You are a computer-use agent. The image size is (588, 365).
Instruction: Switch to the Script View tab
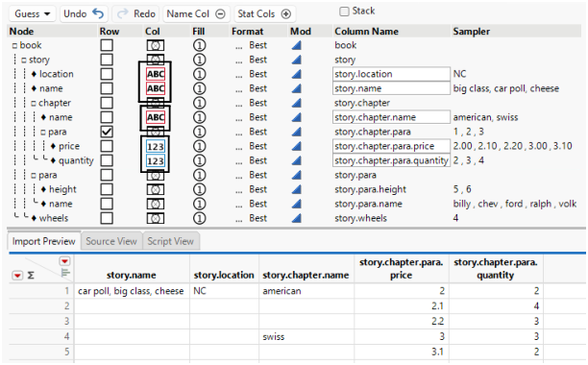click(171, 241)
